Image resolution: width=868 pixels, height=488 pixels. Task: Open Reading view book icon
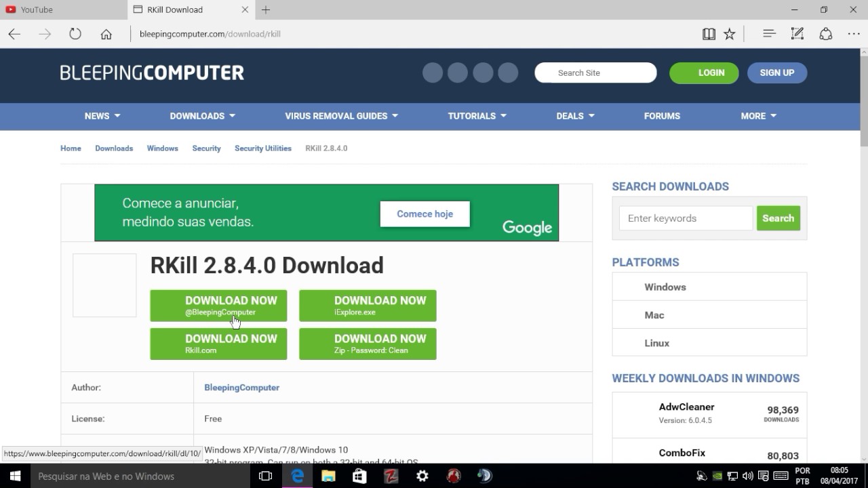709,34
